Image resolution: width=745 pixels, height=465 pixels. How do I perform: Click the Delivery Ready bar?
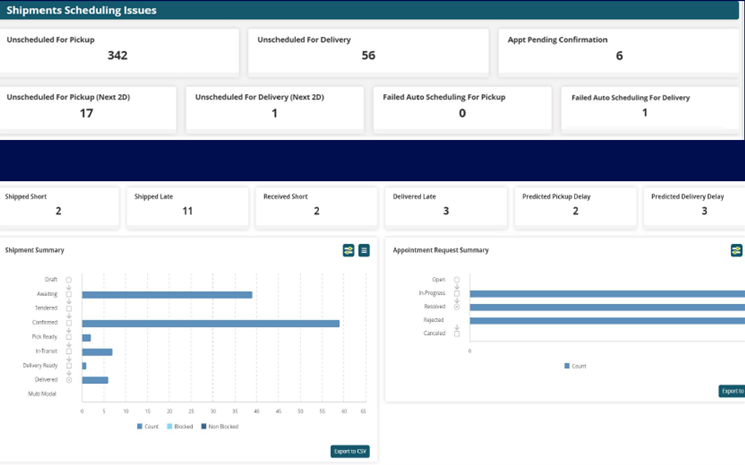tap(84, 366)
